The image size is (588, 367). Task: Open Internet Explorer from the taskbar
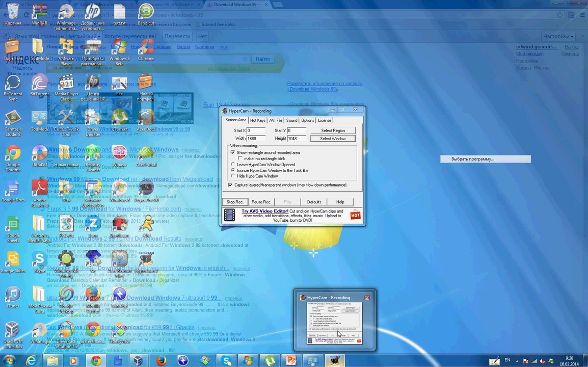pos(31,360)
